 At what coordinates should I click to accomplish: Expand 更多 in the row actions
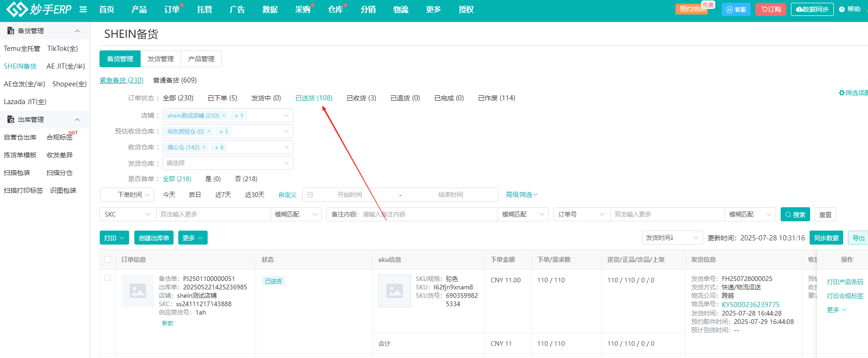pyautogui.click(x=836, y=310)
